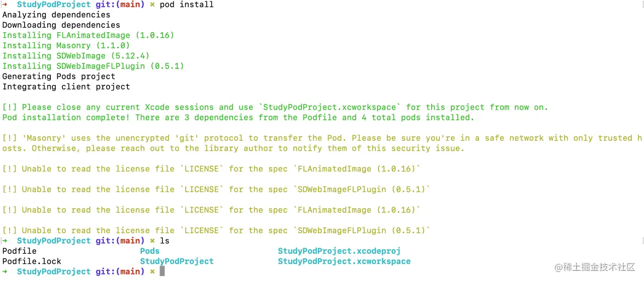Click the 'Installing SDWebImage (5.12.4)' line
Viewport: 644px width, 281px height.
(76, 56)
